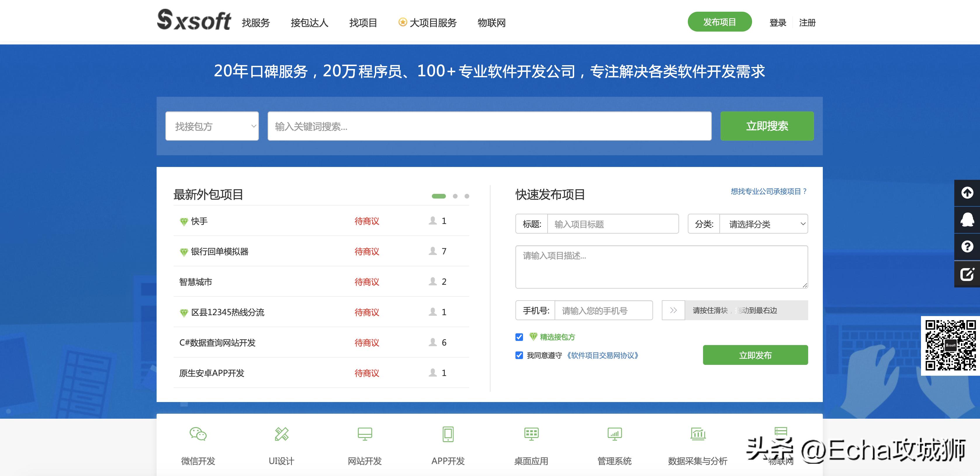
Task: Uncheck the 精选接包方 option
Action: coord(519,337)
